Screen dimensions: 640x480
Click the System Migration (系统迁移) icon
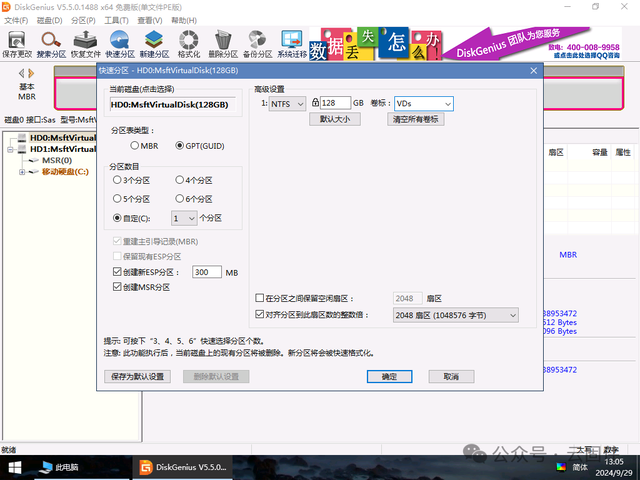[x=292, y=44]
